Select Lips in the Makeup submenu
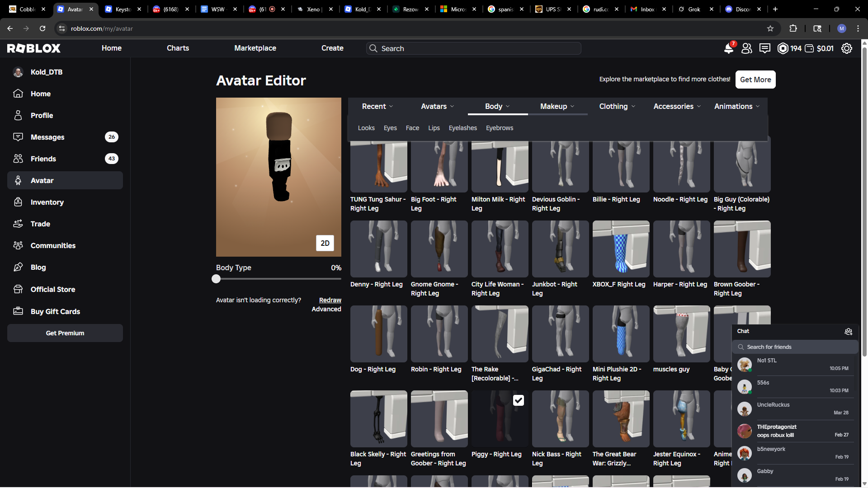 pyautogui.click(x=434, y=128)
